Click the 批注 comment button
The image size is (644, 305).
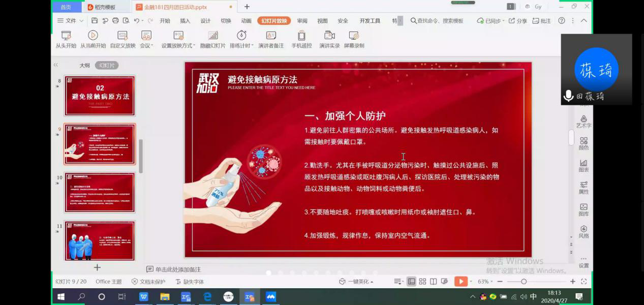[542, 21]
